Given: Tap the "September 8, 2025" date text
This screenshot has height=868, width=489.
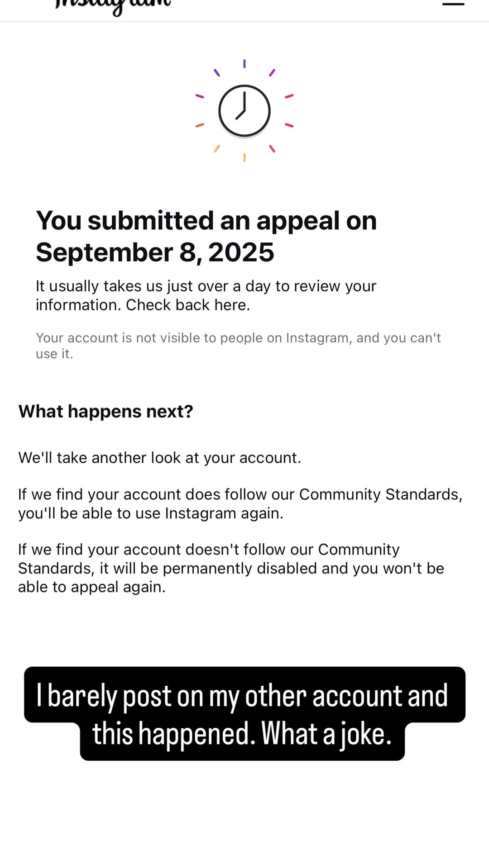Looking at the screenshot, I should coord(155,252).
